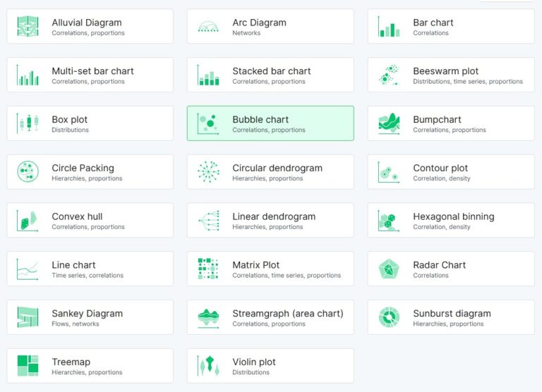Viewport: 542px width, 392px height.
Task: Choose the Convex hull icon
Action: coord(28,221)
